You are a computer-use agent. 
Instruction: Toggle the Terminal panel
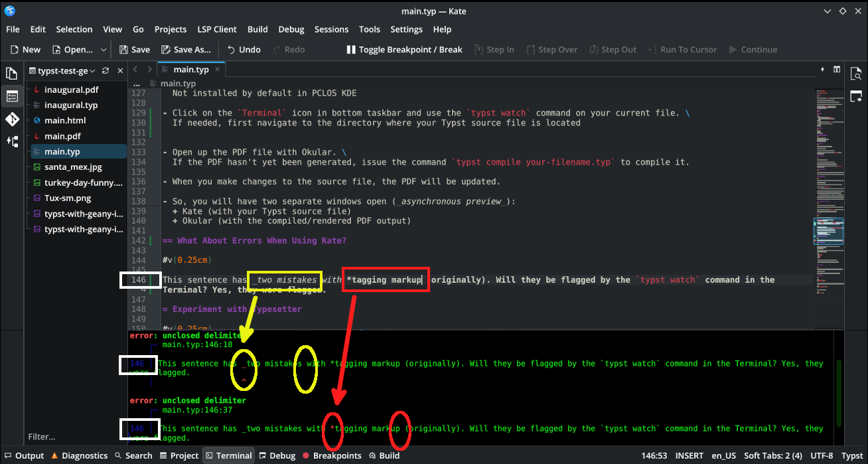(x=229, y=455)
